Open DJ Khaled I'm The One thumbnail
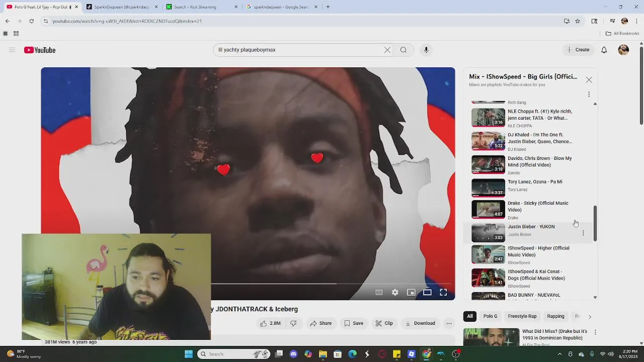The image size is (644, 362). click(x=488, y=141)
